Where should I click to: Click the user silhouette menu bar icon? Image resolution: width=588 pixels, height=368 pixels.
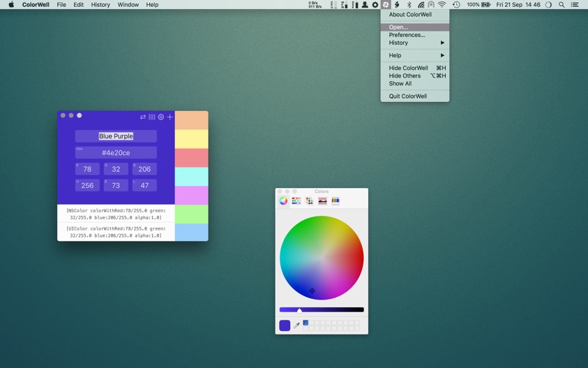pos(365,4)
